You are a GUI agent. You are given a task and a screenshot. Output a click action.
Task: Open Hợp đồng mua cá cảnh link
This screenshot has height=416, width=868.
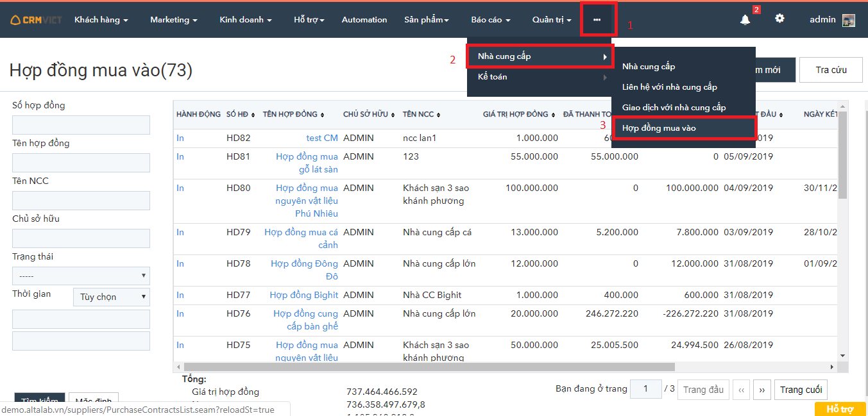click(x=301, y=238)
